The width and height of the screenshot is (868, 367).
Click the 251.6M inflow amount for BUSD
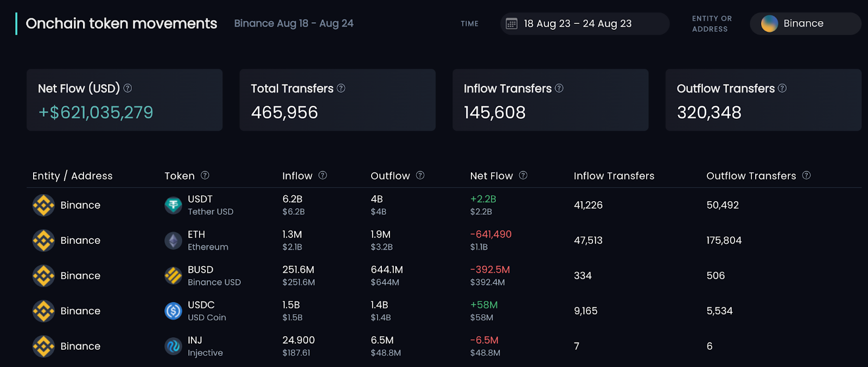coord(298,269)
